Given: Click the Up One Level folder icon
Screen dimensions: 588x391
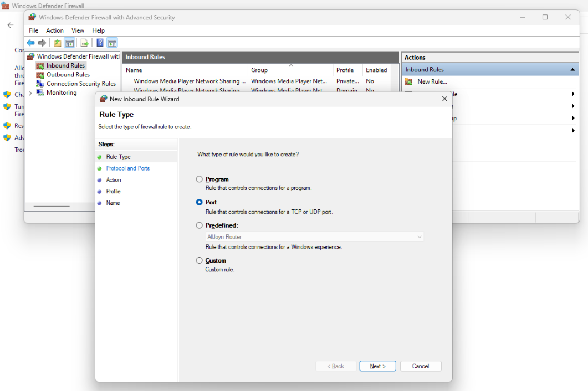Looking at the screenshot, I should coord(58,43).
